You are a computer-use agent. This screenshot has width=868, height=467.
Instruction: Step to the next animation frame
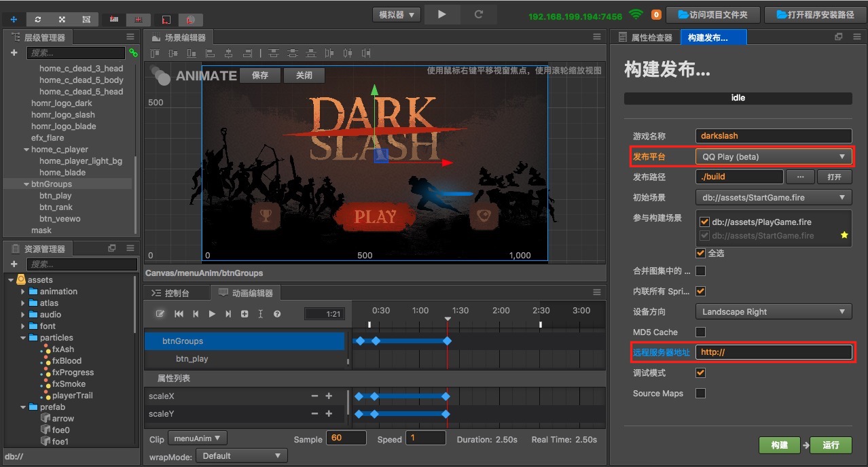228,314
